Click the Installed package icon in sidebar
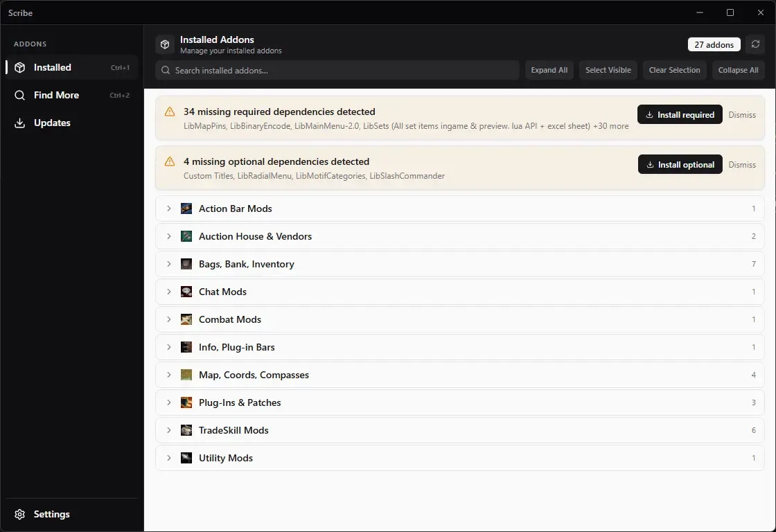776x532 pixels. tap(18, 67)
